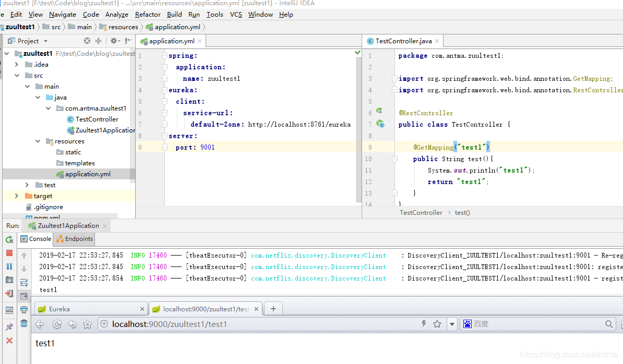The width and height of the screenshot is (623, 364).
Task: Toggle scroll to end of console
Action: (24, 296)
